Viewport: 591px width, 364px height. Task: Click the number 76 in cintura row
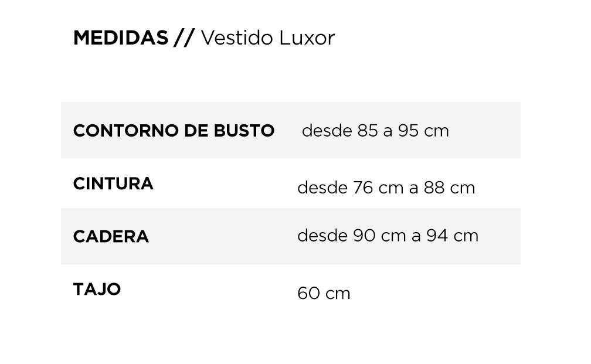click(363, 188)
